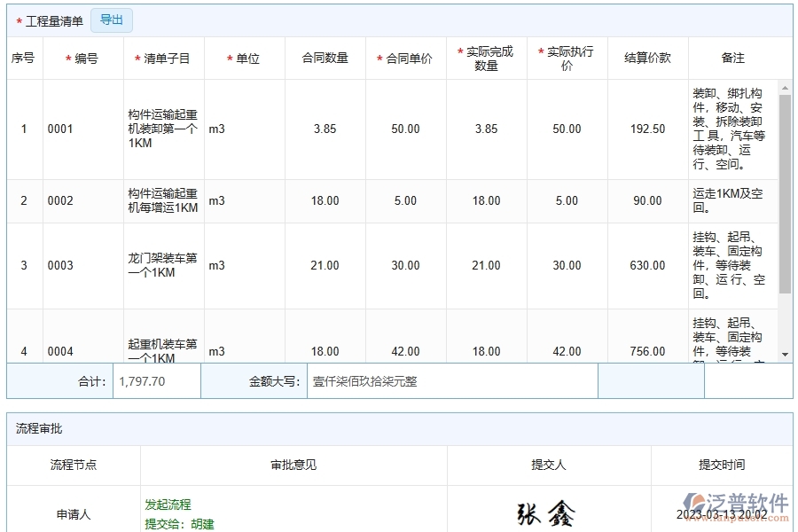Viewport: 798px width, 532px height.
Task: Click the 龙门架装车第一个1KM row
Action: [163, 265]
